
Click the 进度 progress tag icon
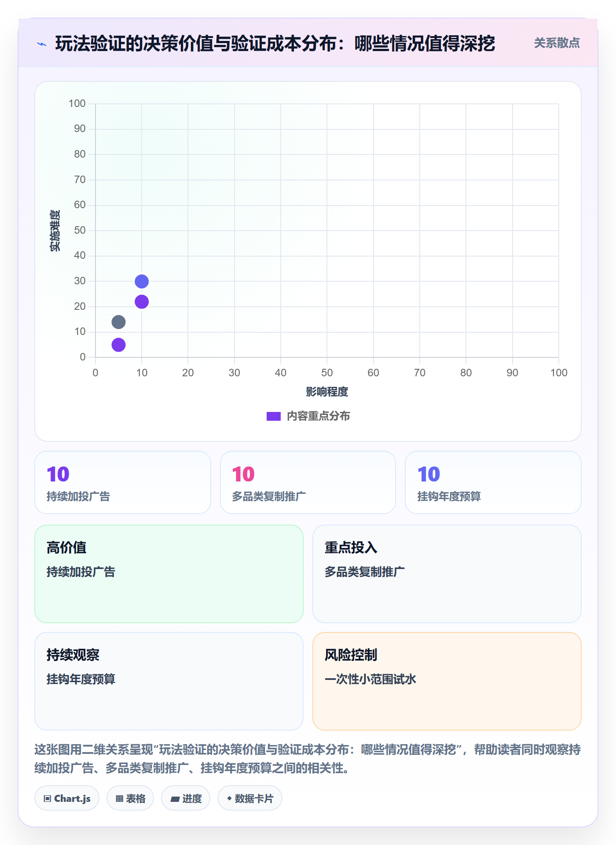pos(175,799)
